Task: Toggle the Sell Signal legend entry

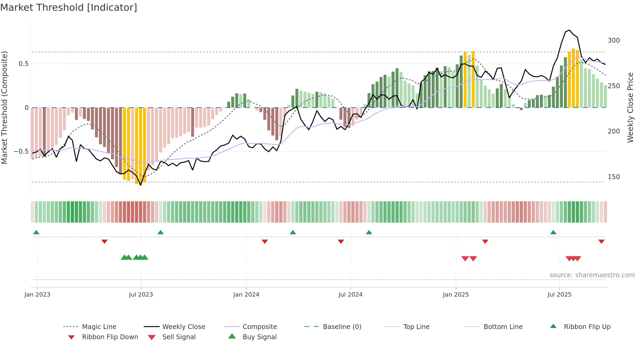Action: click(172, 337)
